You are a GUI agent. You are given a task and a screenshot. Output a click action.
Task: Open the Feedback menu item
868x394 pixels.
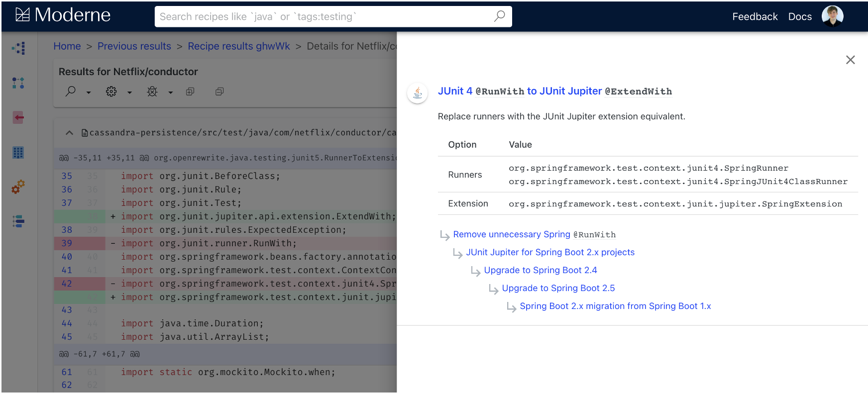(x=755, y=16)
